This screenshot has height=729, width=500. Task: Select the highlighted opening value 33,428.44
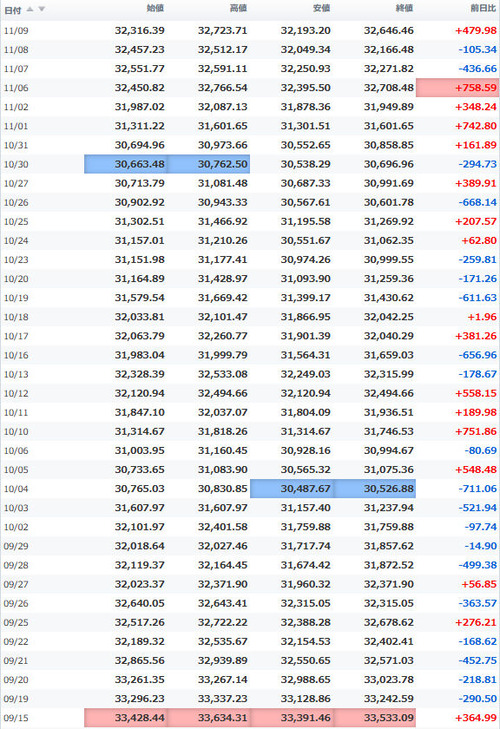[x=126, y=718]
